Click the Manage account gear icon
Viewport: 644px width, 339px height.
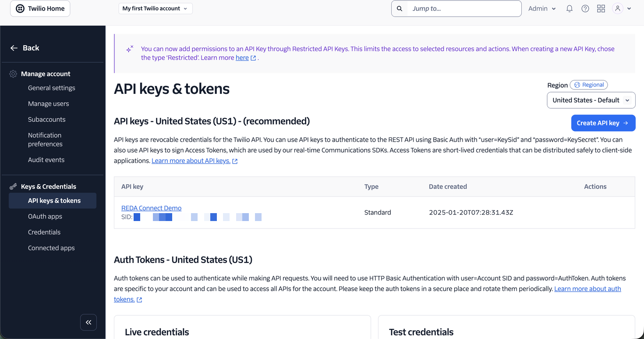[13, 74]
